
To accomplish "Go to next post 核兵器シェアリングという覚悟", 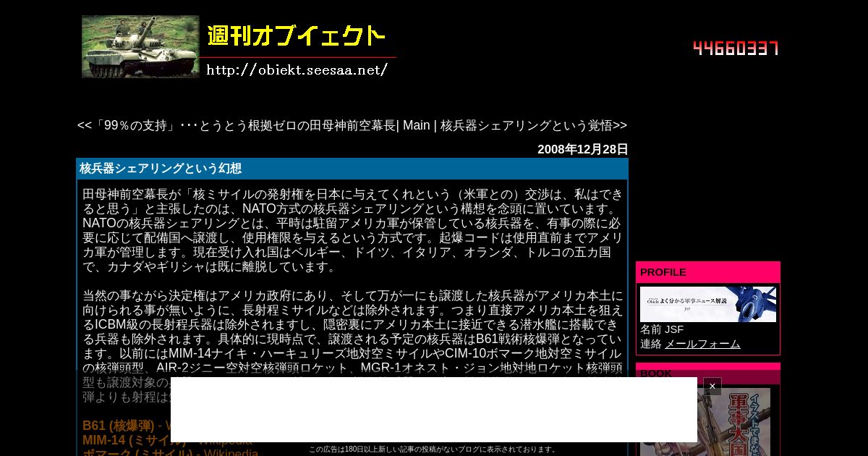I will 534,125.
